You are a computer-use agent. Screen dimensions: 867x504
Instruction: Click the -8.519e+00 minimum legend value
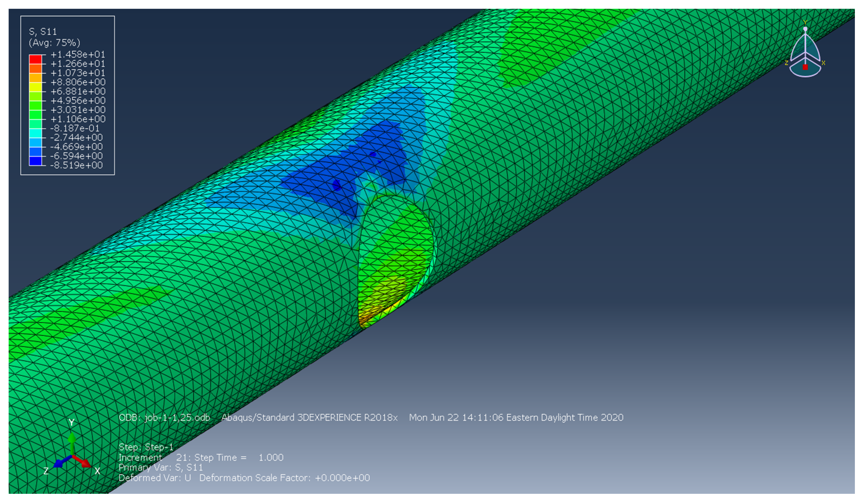(x=76, y=165)
